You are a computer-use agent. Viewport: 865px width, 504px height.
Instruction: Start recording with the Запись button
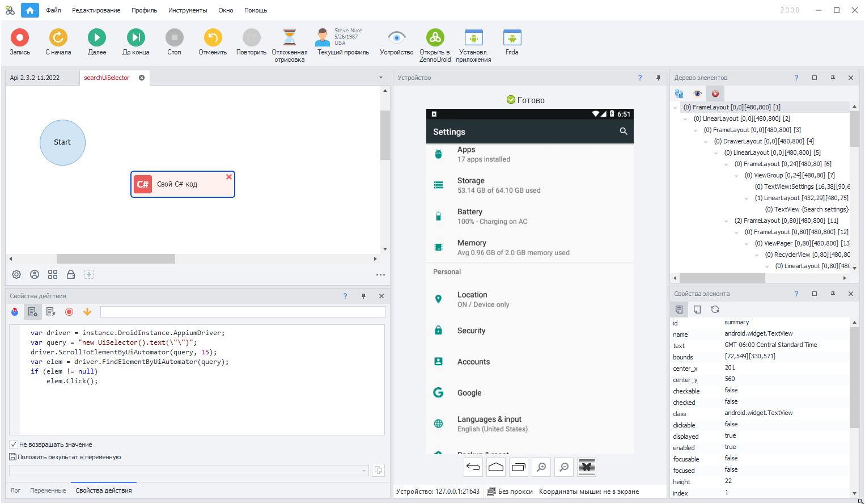tap(20, 43)
